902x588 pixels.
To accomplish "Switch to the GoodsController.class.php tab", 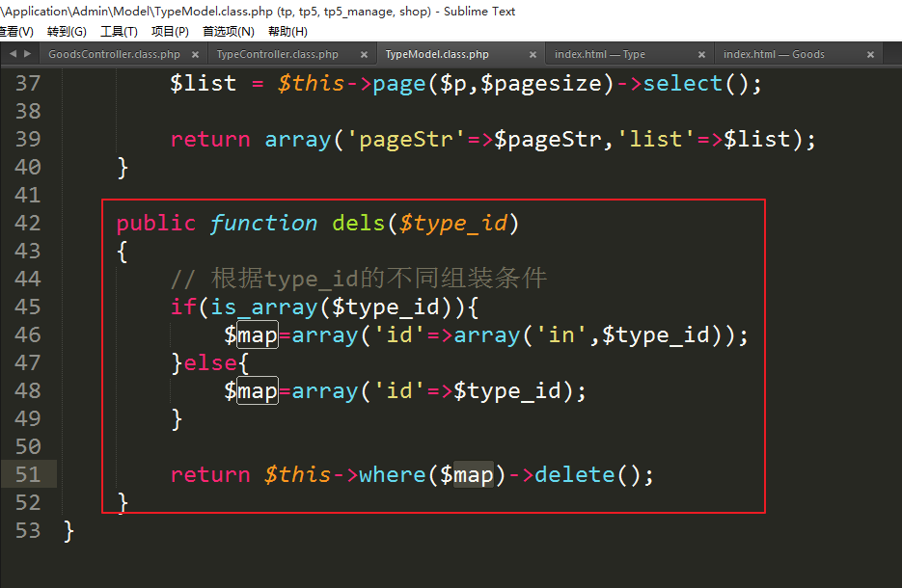I will (114, 55).
